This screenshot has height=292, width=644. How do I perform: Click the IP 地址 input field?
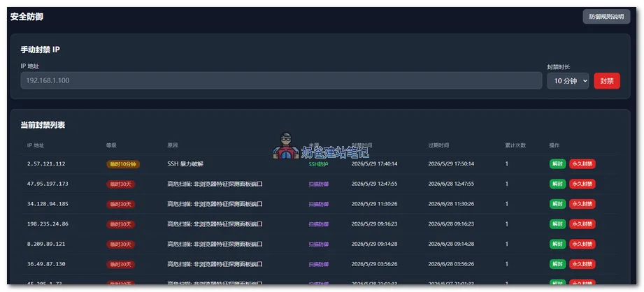(281, 80)
